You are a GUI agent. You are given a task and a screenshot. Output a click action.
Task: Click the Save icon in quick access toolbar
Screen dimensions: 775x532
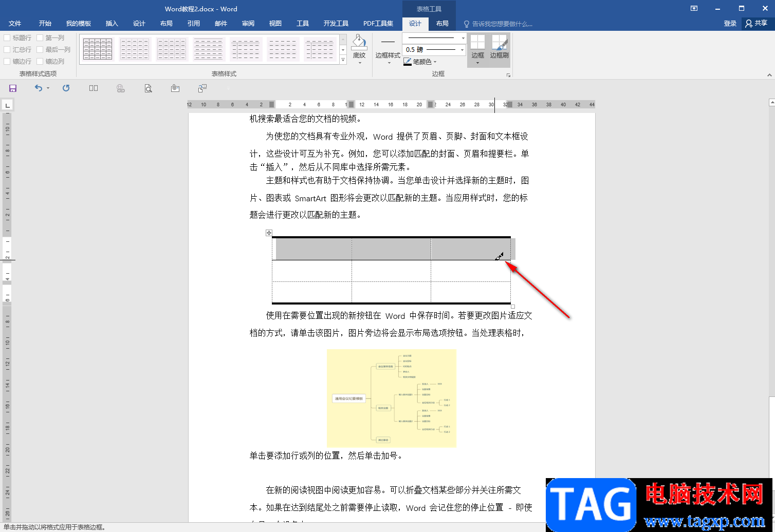pos(13,88)
